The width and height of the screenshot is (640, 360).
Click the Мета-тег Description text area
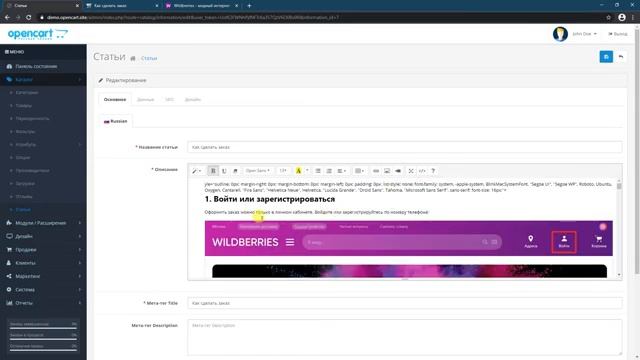pos(404,337)
